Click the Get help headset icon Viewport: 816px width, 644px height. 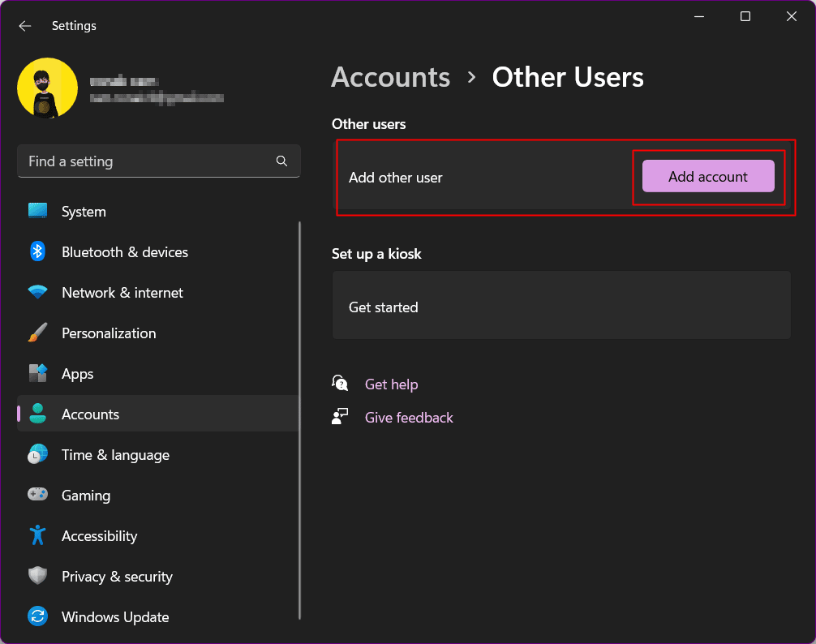[x=340, y=384]
